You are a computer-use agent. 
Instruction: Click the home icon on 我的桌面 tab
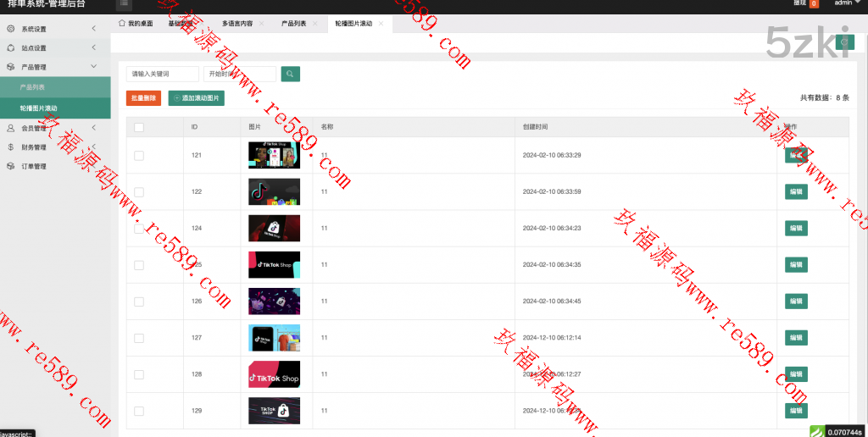pyautogui.click(x=122, y=24)
